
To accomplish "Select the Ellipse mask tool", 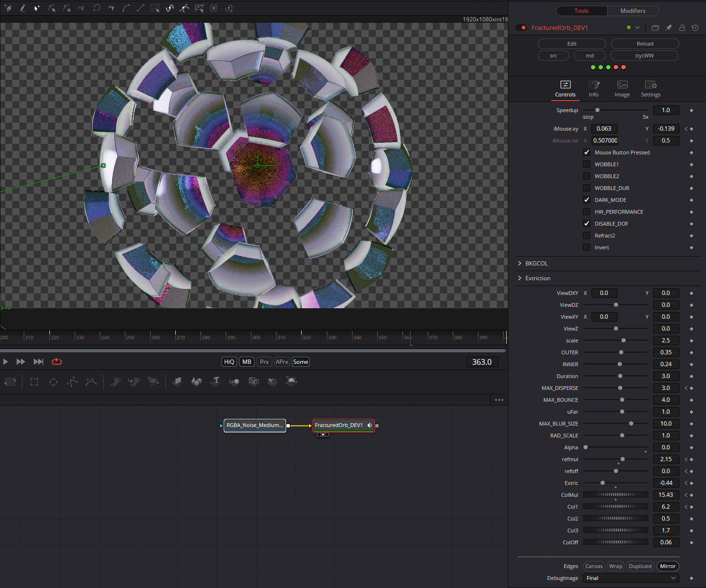I will pyautogui.click(x=53, y=382).
